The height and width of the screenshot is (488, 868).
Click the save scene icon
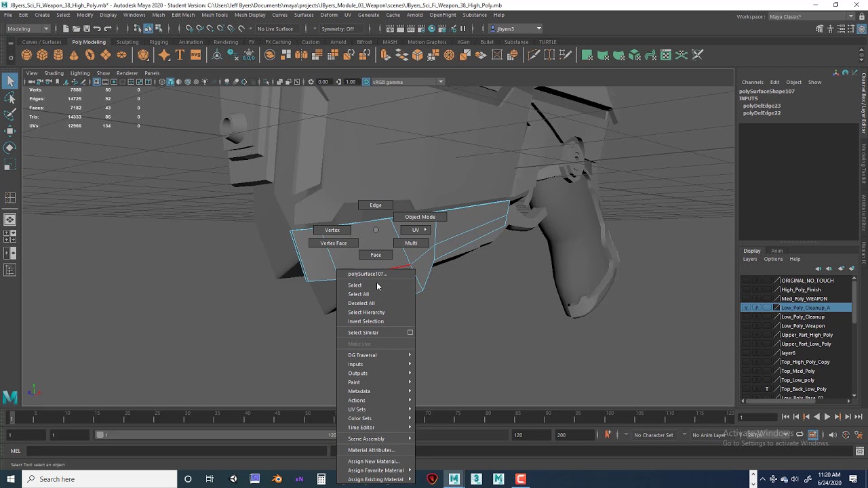(x=86, y=28)
